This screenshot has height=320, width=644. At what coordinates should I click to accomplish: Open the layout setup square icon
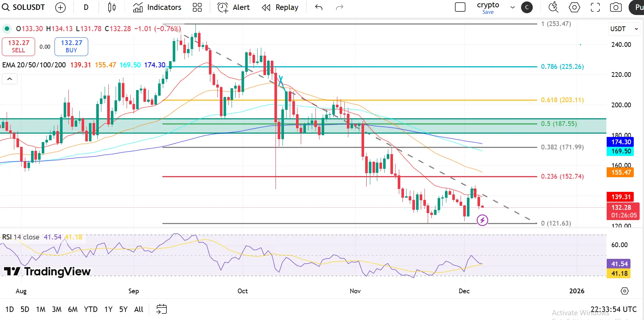[x=460, y=7]
